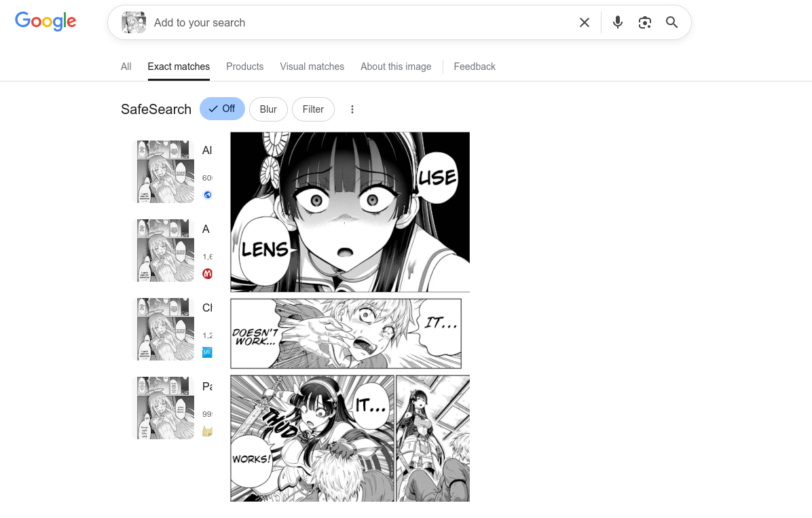Switch to the All tab

tap(126, 67)
